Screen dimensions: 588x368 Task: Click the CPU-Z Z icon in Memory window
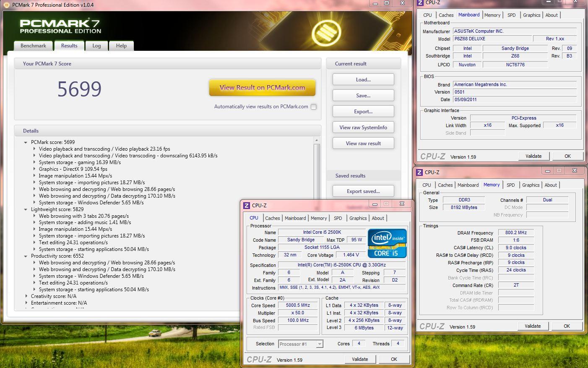(x=419, y=172)
